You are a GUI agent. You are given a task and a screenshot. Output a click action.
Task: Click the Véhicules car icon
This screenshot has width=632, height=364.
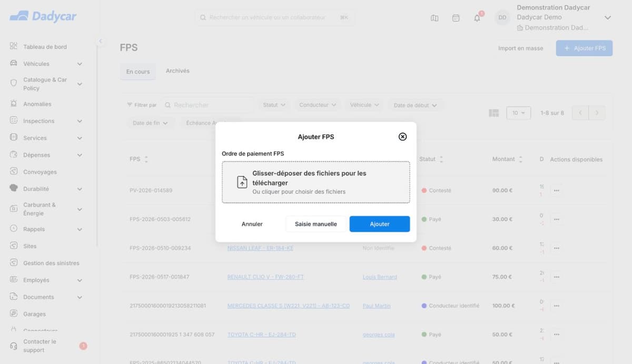(x=14, y=64)
